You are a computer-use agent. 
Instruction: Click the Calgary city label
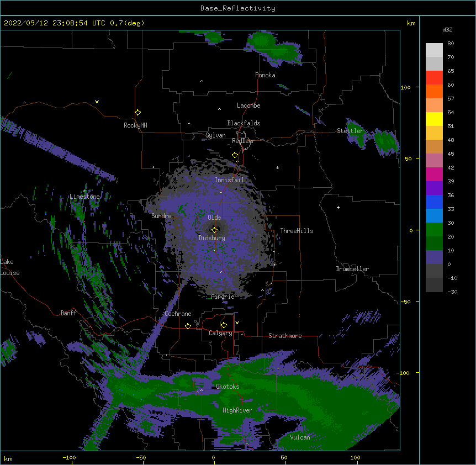coord(220,333)
